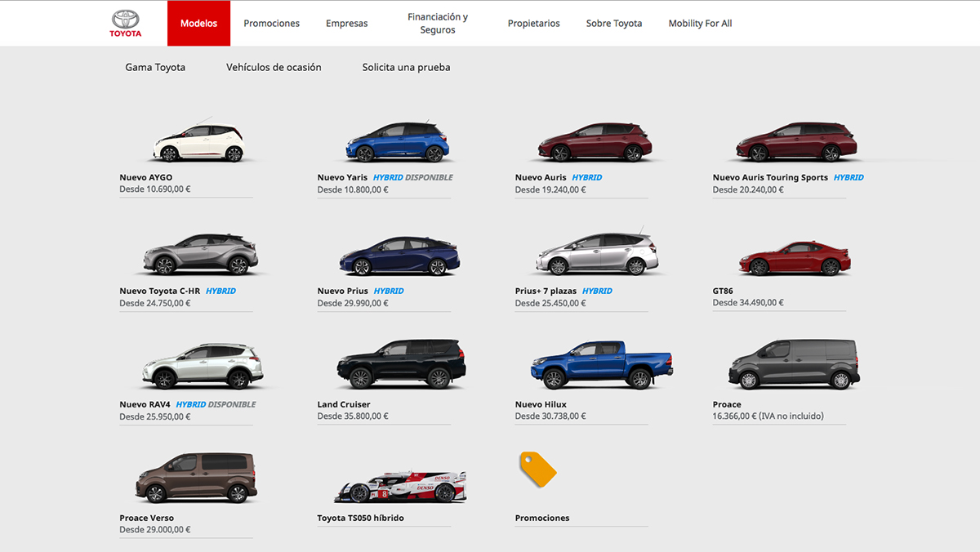The width and height of the screenshot is (980, 552).
Task: Open the Mobility For All menu
Action: pyautogui.click(x=700, y=24)
